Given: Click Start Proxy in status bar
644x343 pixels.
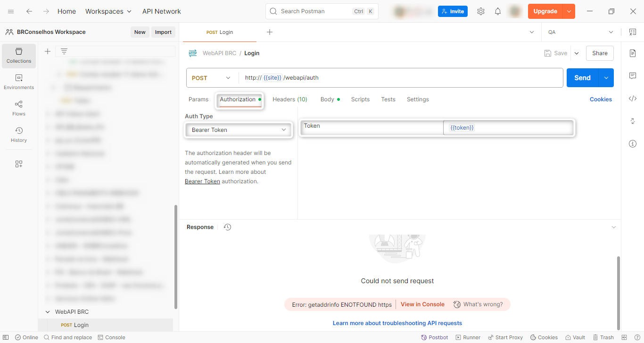Looking at the screenshot, I should pos(505,337).
